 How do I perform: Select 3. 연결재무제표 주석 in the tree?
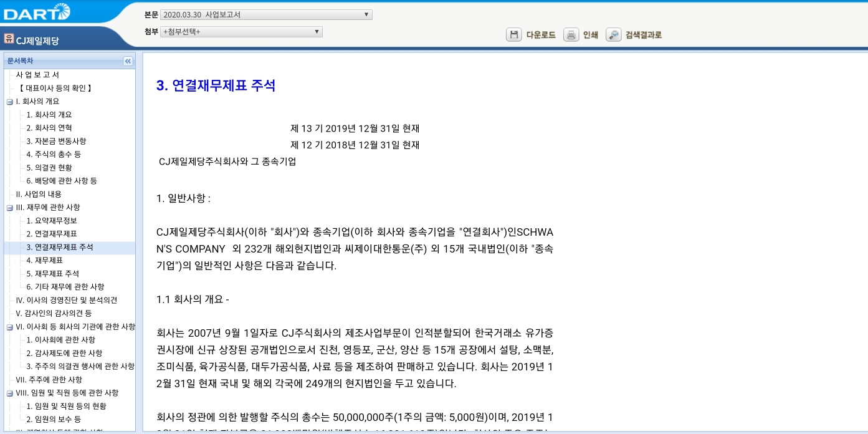click(x=60, y=248)
